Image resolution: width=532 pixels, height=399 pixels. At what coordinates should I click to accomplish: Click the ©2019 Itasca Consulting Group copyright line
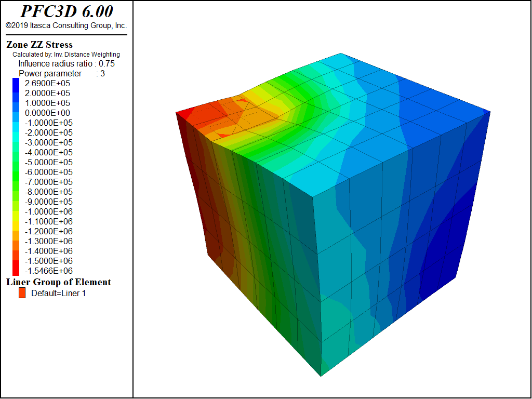(66, 25)
